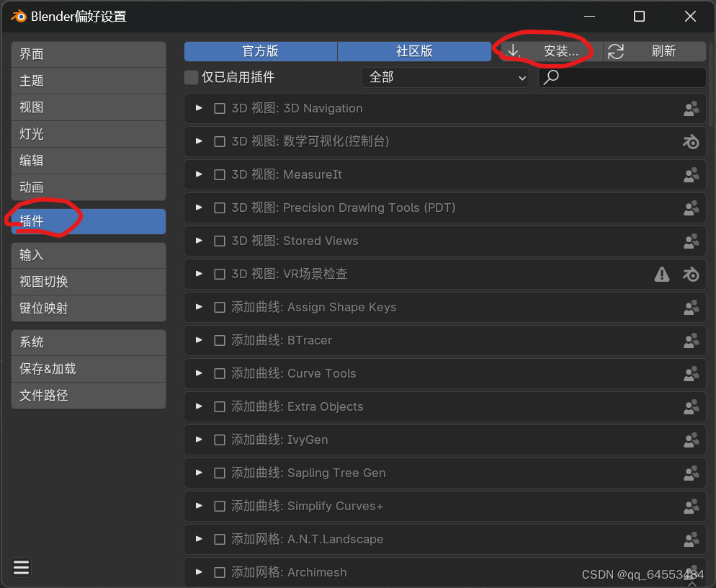Expand the A.N.T.Landscape add-on details
The image size is (716, 588).
[x=199, y=539]
